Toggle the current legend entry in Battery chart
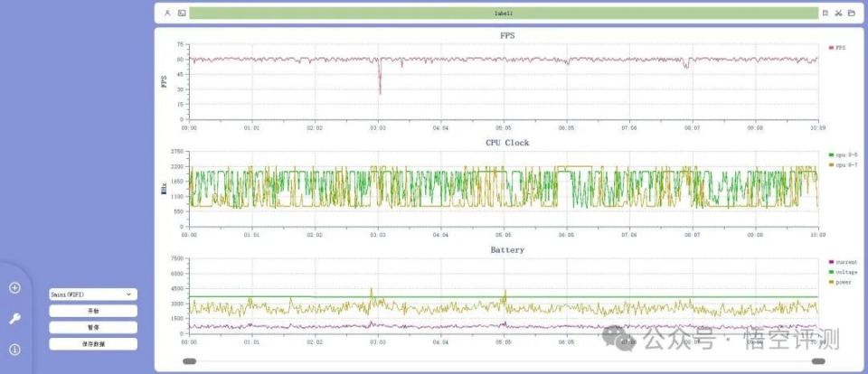The image size is (868, 374). click(843, 262)
